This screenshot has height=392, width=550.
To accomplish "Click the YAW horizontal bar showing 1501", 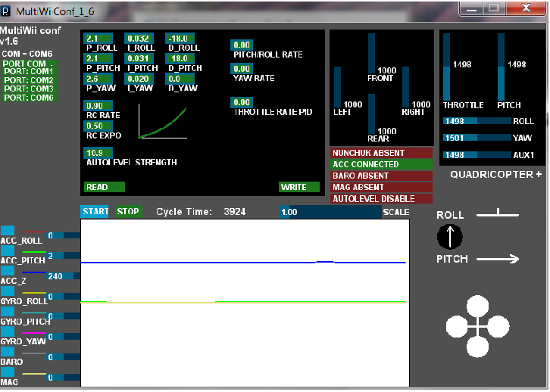I will coord(477,138).
